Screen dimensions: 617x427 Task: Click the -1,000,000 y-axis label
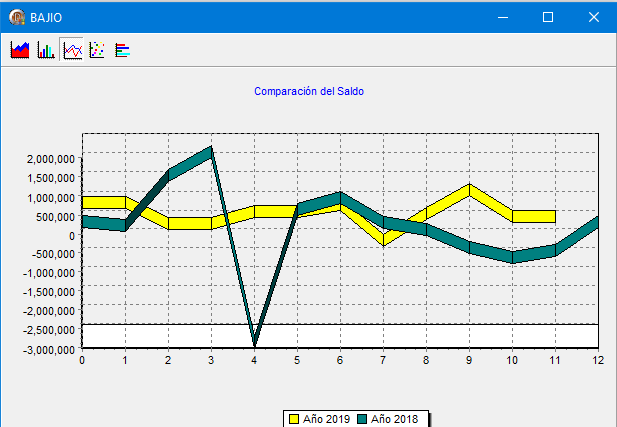48,273
